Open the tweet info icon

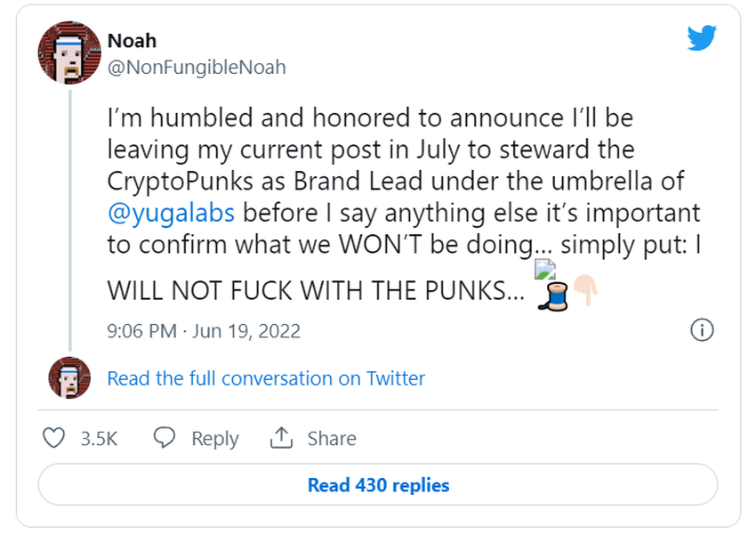(x=702, y=330)
